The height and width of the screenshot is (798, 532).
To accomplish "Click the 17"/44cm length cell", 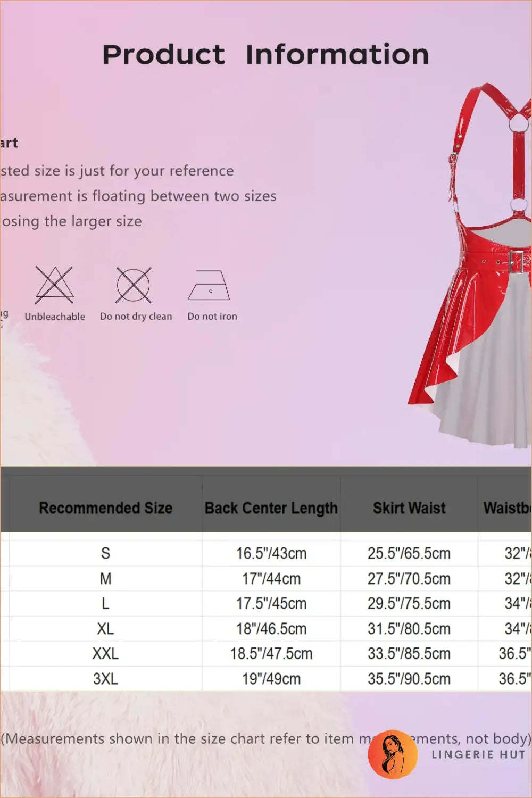I will tap(271, 578).
